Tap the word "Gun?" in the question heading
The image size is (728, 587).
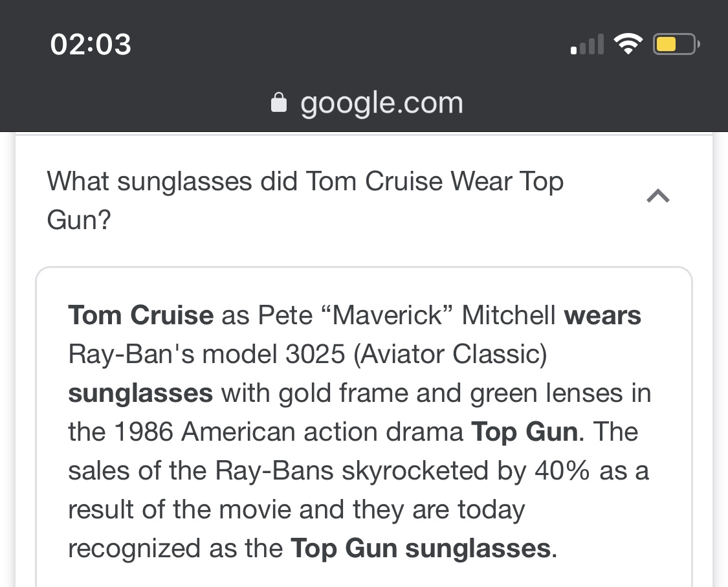coord(79,219)
